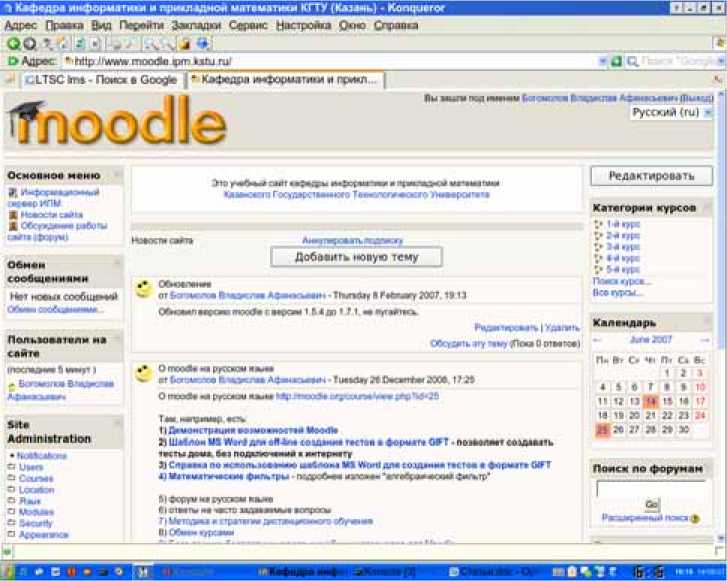Click the blue globe toolbar icon
The width and height of the screenshot is (727, 581).
click(x=203, y=44)
